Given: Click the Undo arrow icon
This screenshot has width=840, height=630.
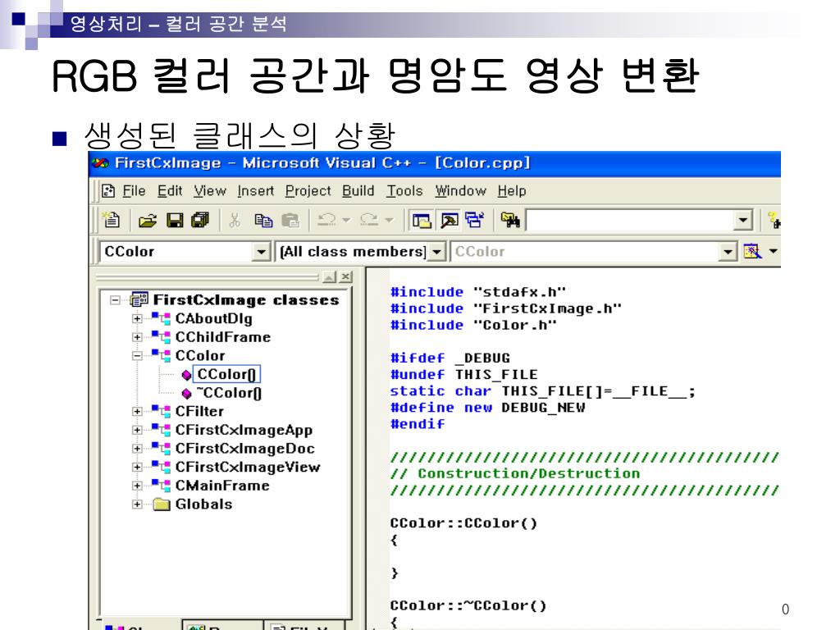Looking at the screenshot, I should pos(326,220).
